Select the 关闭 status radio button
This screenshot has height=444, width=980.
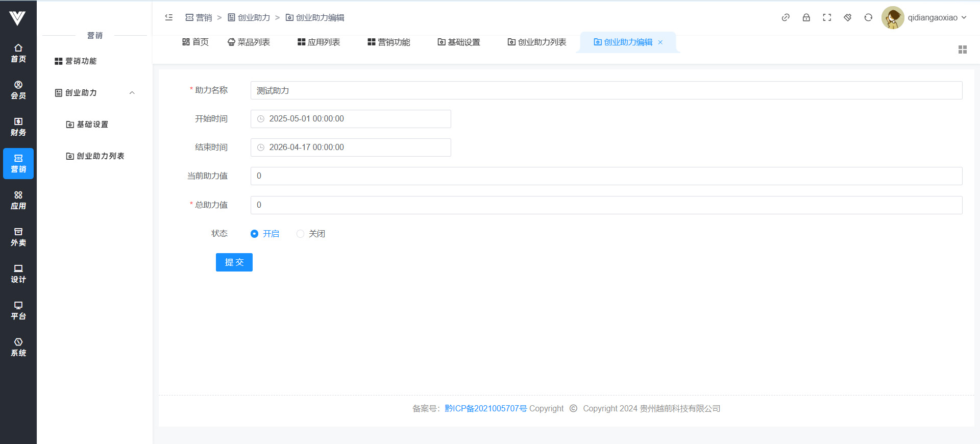[x=301, y=234]
